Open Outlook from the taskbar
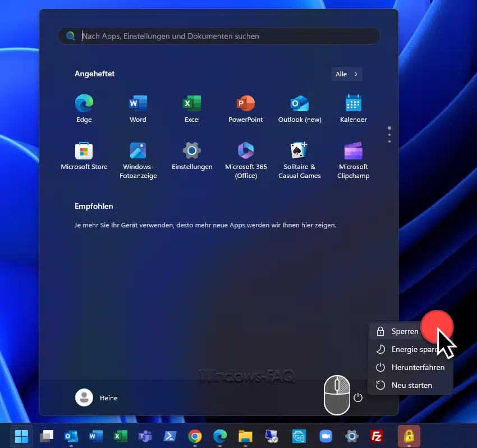 pyautogui.click(x=71, y=436)
